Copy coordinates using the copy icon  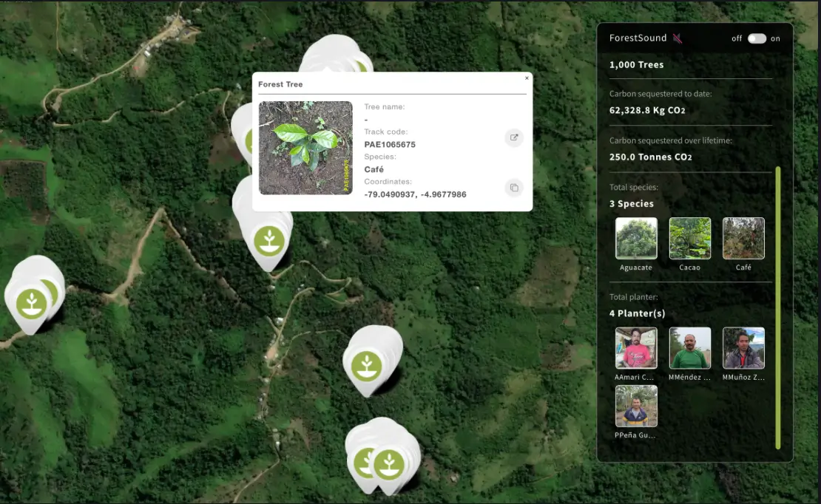click(514, 188)
